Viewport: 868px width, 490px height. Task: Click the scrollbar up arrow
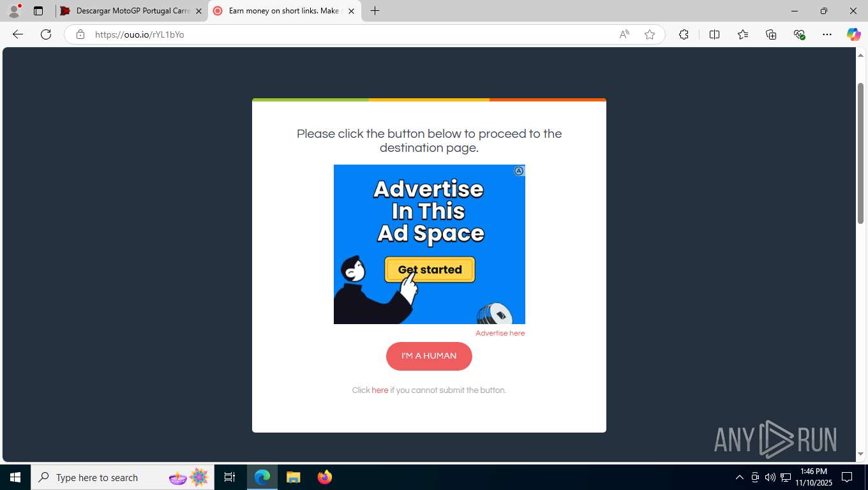click(x=860, y=55)
